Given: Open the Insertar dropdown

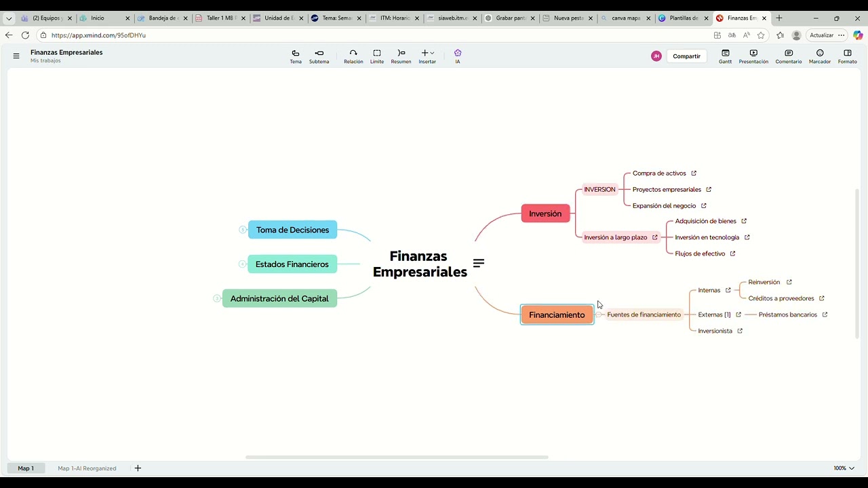Looking at the screenshot, I should click(427, 56).
